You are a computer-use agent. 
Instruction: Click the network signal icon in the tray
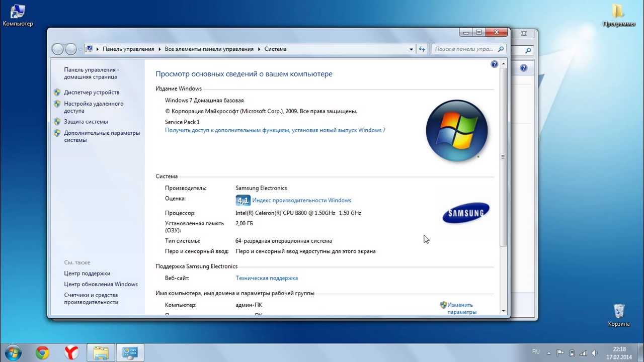point(583,353)
